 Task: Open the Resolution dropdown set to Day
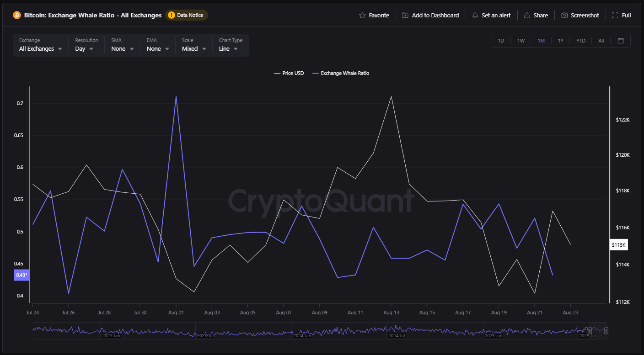click(x=86, y=45)
